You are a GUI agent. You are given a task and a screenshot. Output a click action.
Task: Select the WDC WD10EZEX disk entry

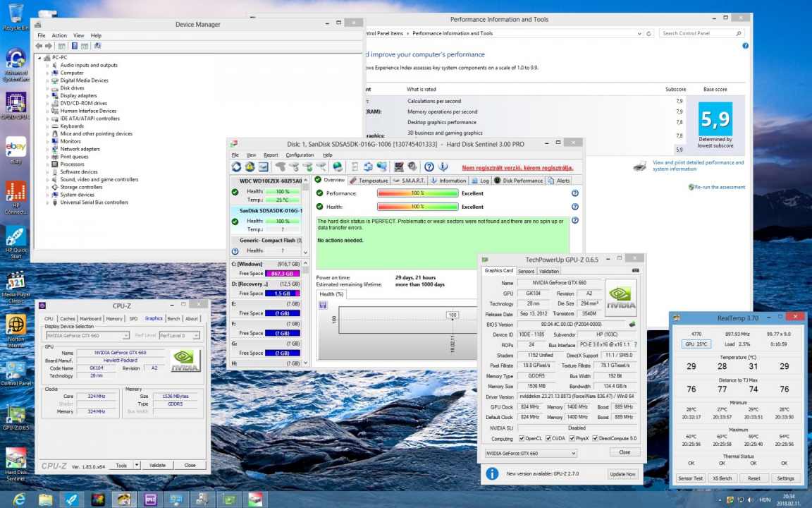pos(266,190)
